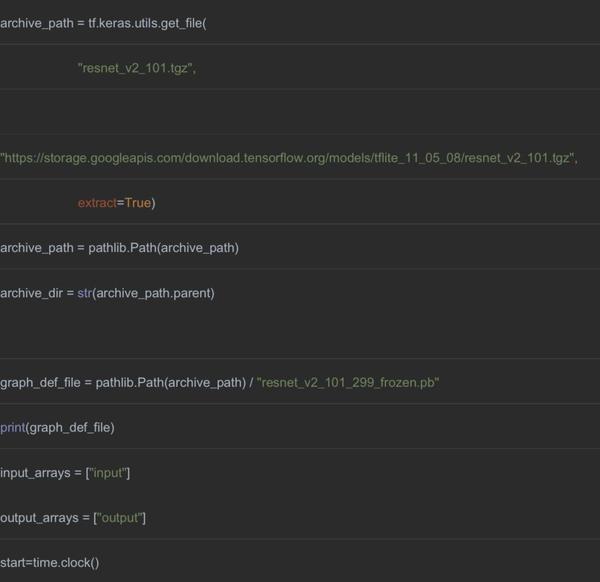Click the "resnet_v2_101_299_frozen.pb" string
The width and height of the screenshot is (600, 582).
[x=348, y=383]
